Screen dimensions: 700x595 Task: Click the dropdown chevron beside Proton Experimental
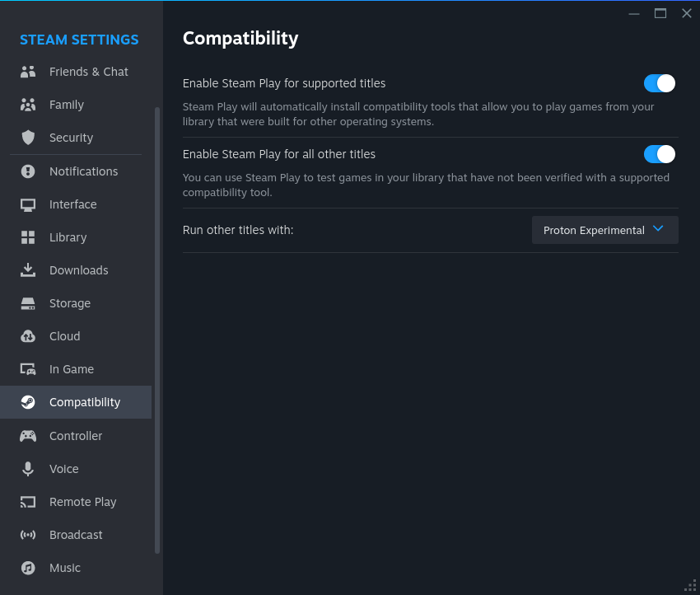tap(658, 229)
